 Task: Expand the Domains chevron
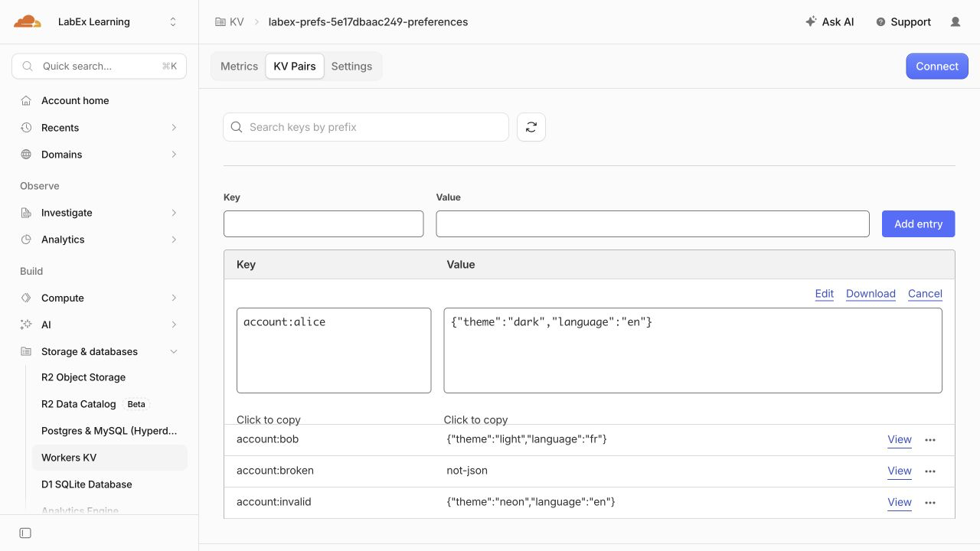click(x=174, y=155)
